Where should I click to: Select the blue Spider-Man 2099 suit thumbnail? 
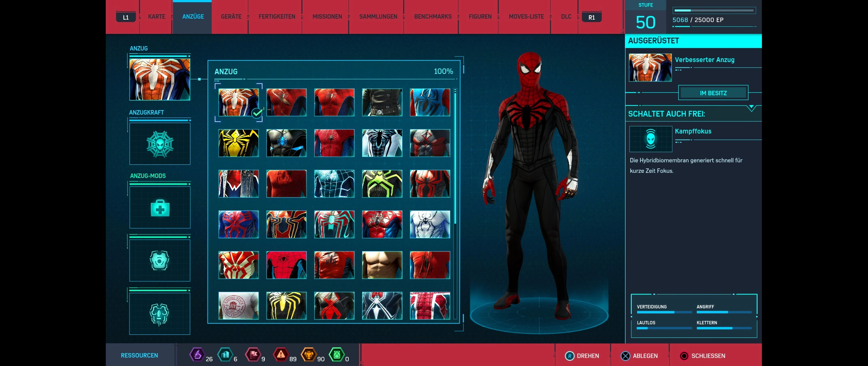239,224
